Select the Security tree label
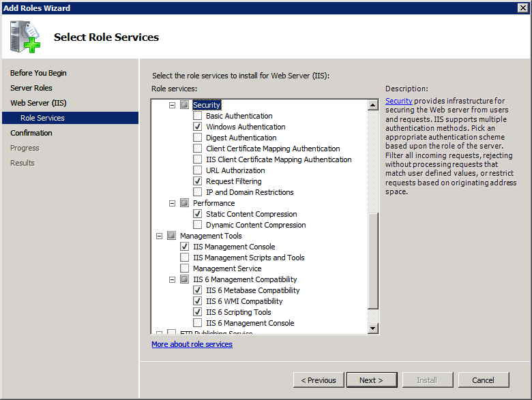532x400 pixels. click(207, 105)
